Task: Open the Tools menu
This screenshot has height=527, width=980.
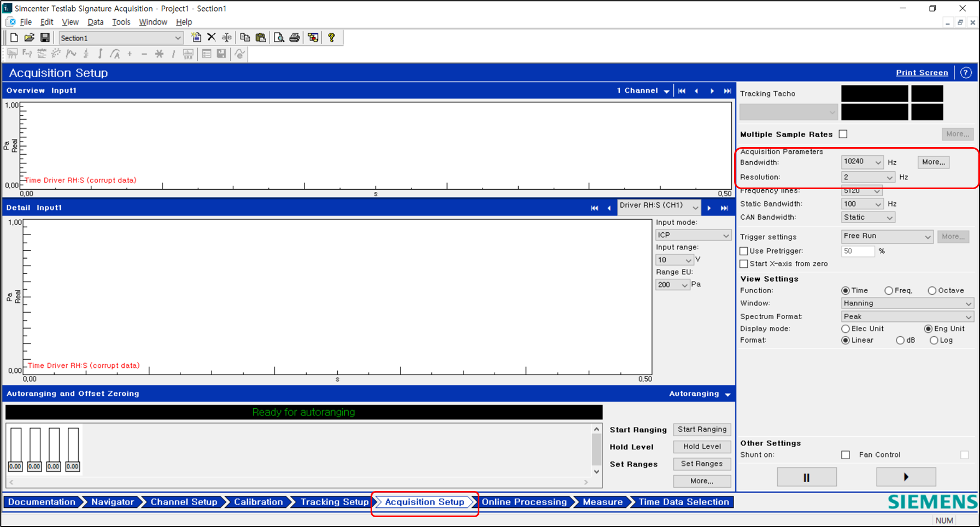Action: click(121, 22)
